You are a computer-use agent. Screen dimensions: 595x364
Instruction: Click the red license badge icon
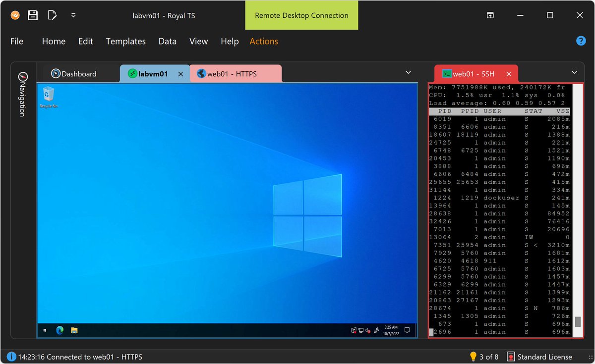pos(510,357)
